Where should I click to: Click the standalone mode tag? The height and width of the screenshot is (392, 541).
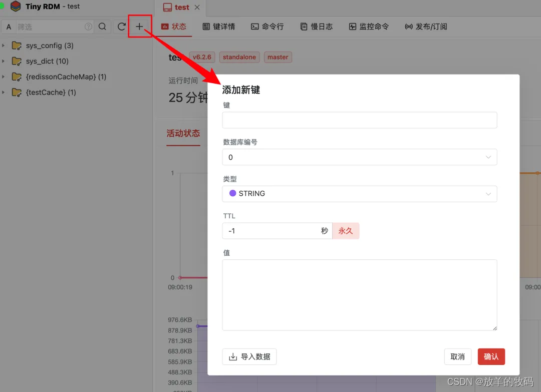[x=239, y=57]
